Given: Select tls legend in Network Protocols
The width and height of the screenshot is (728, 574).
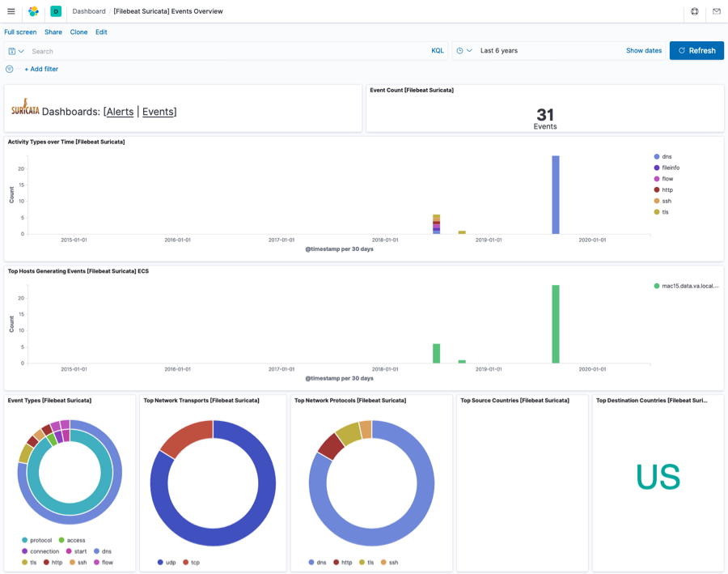Looking at the screenshot, I should (x=366, y=563).
